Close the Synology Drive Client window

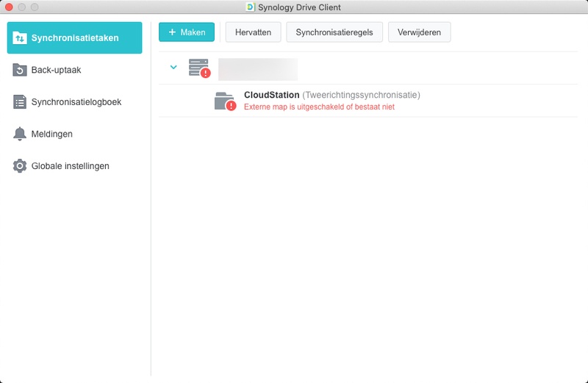(x=9, y=7)
